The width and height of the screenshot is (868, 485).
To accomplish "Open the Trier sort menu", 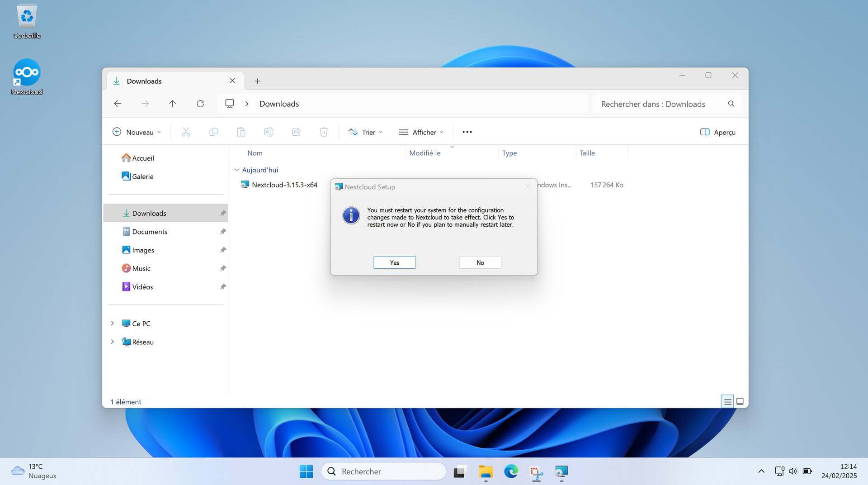I will (365, 132).
